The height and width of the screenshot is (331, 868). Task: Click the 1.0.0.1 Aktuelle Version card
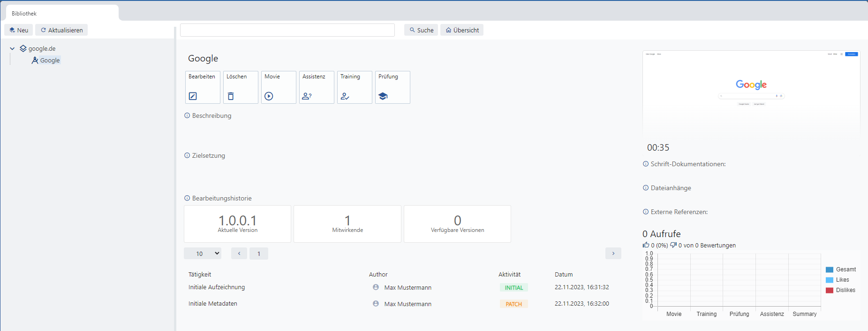click(x=238, y=224)
